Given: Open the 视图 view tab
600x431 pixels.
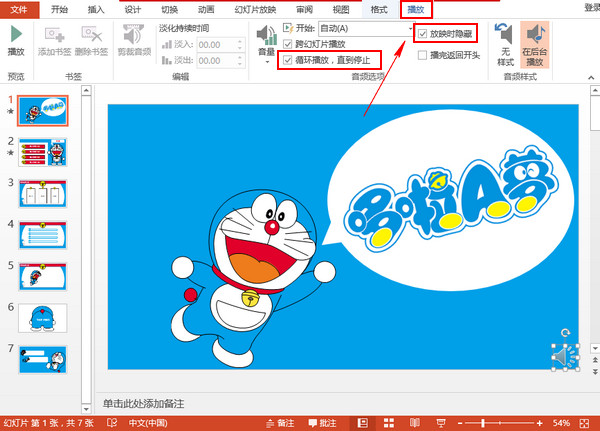Looking at the screenshot, I should 341,10.
